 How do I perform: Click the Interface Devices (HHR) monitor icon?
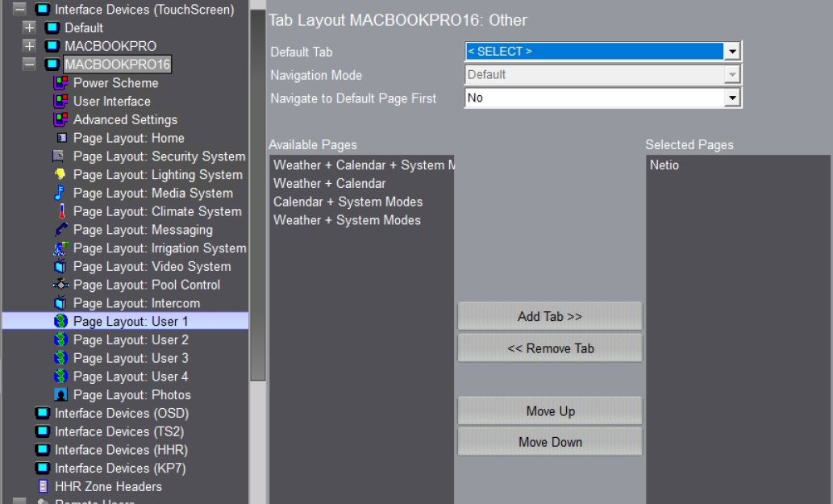[43, 450]
